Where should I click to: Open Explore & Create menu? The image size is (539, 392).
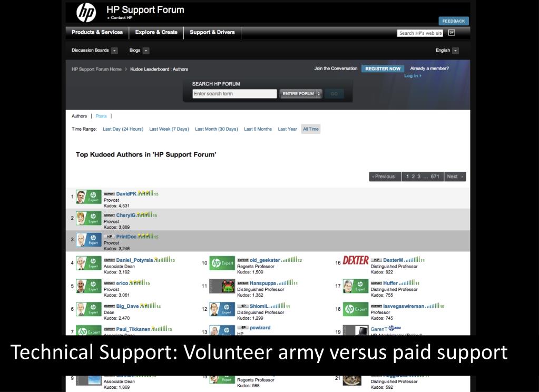click(156, 32)
